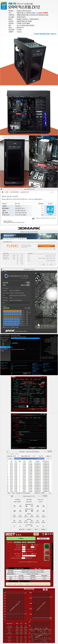Click the Start button in LinX
Image resolution: width=58 pixels, height=644 pixels.
pos(10,458)
